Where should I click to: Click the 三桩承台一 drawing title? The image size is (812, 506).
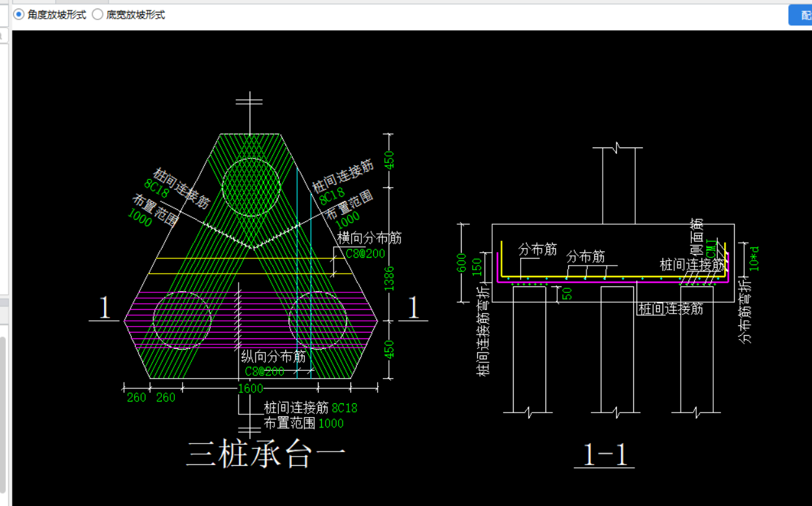[267, 453]
